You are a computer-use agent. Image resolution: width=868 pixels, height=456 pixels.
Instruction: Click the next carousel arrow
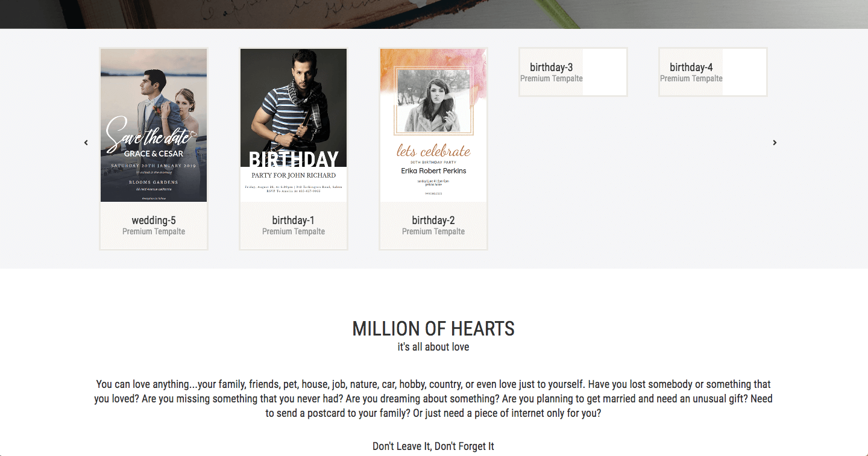775,143
